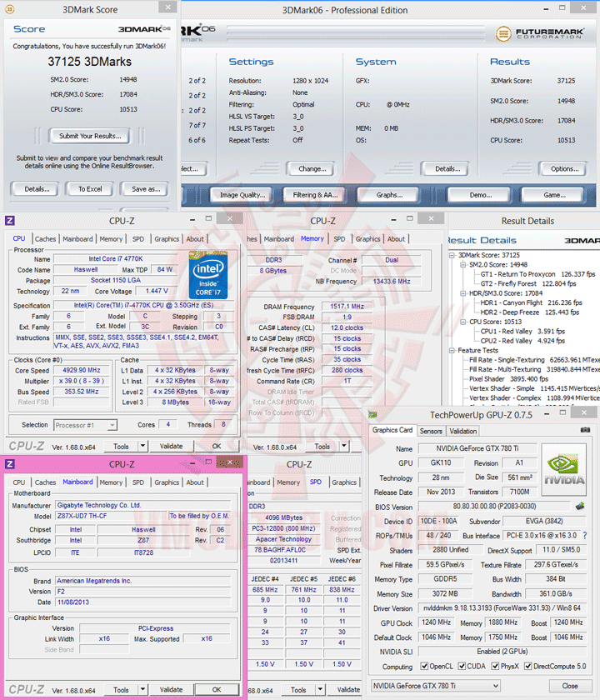Image resolution: width=600 pixels, height=700 pixels.
Task: Minimize the TechPowerUp GPU-Z window
Action: (547, 414)
